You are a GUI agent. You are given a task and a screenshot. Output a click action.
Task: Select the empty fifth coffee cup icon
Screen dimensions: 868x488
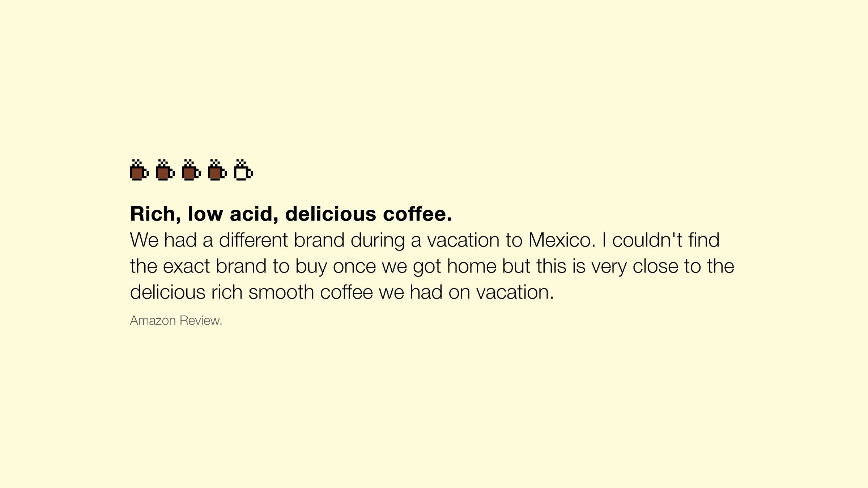click(243, 171)
